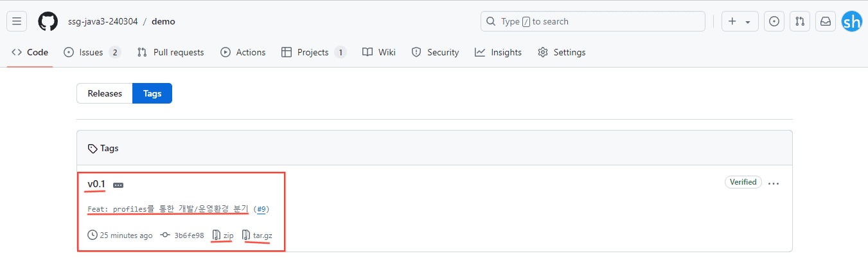This screenshot has width=868, height=267.
Task: Open the hamburger navigation menu
Action: coord(17,21)
